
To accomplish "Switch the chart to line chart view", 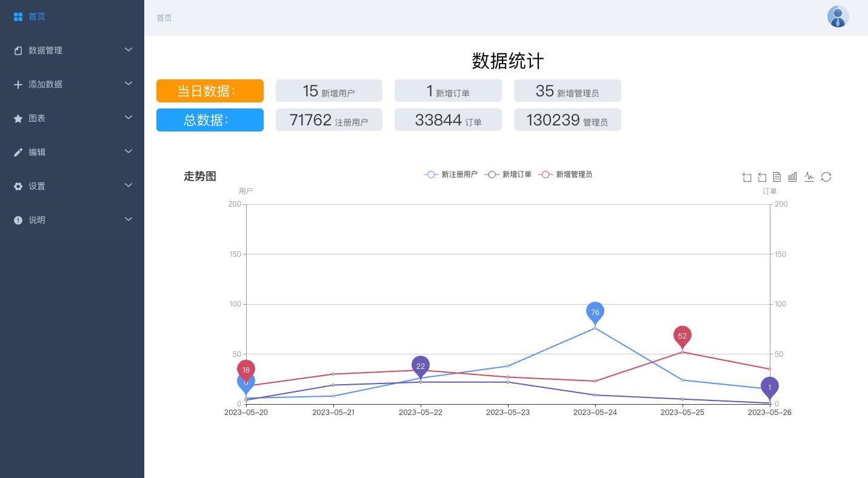I will pyautogui.click(x=809, y=177).
